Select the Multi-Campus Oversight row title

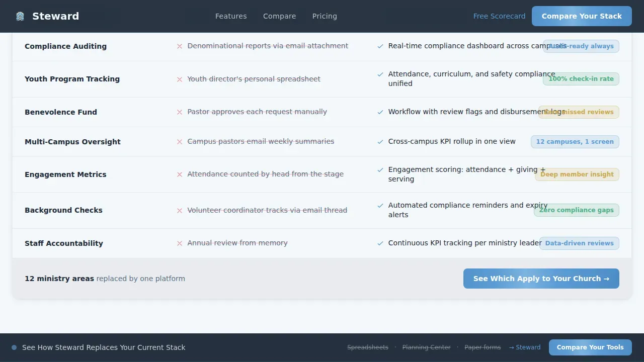pos(72,142)
